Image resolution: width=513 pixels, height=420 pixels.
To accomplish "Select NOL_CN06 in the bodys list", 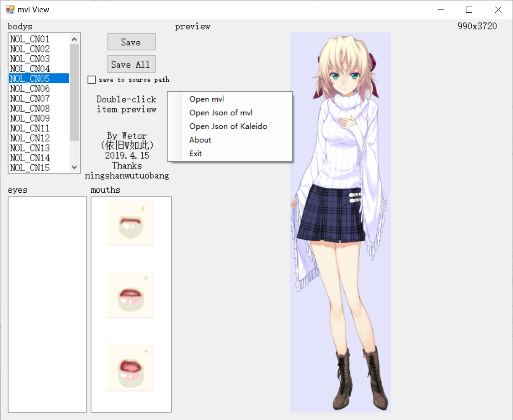I will tap(39, 88).
